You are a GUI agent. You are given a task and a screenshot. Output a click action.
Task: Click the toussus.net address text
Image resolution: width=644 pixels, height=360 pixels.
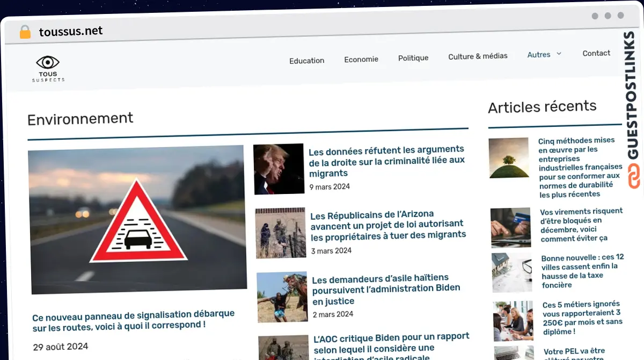[x=70, y=32]
